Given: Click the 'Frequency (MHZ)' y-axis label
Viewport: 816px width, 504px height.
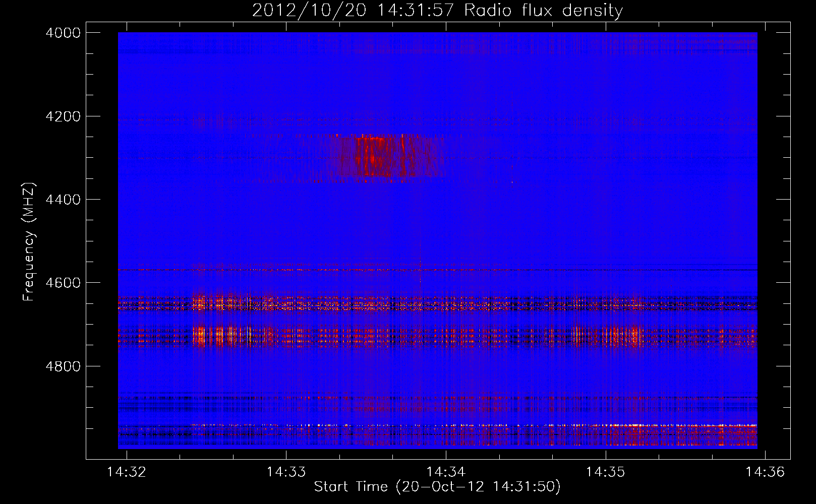Looking at the screenshot, I should click(x=29, y=242).
